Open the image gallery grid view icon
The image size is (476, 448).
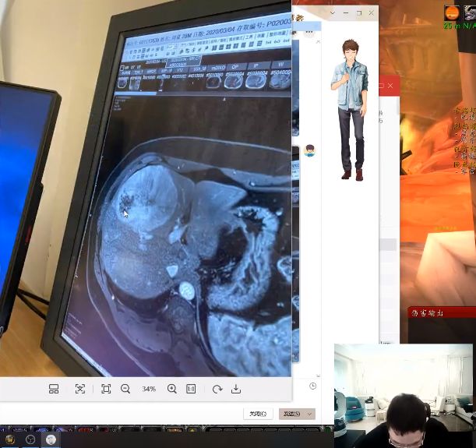tap(54, 389)
